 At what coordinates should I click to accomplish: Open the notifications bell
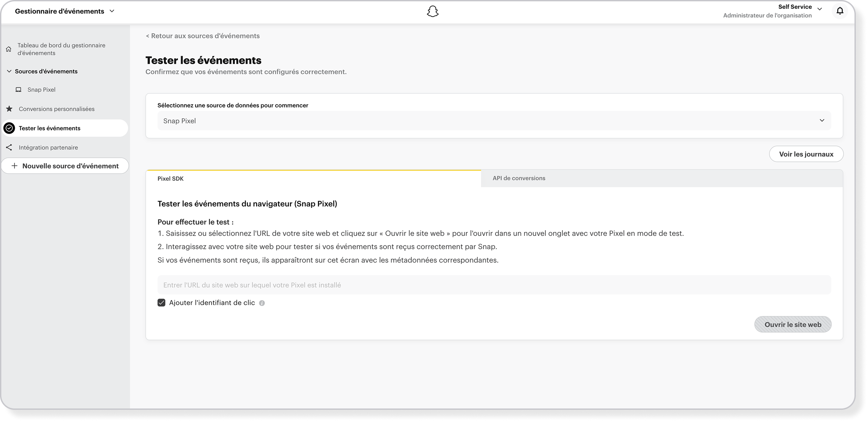[x=840, y=11]
